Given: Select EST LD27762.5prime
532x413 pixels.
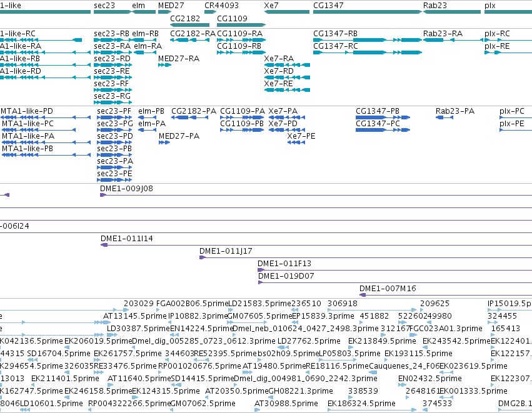Looking at the screenshot, I should click(309, 341).
